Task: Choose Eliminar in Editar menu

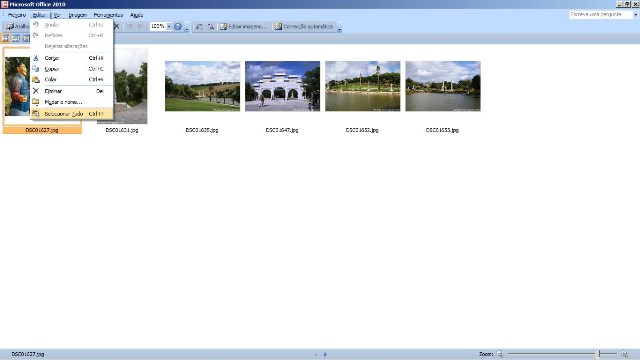Action: click(x=71, y=91)
